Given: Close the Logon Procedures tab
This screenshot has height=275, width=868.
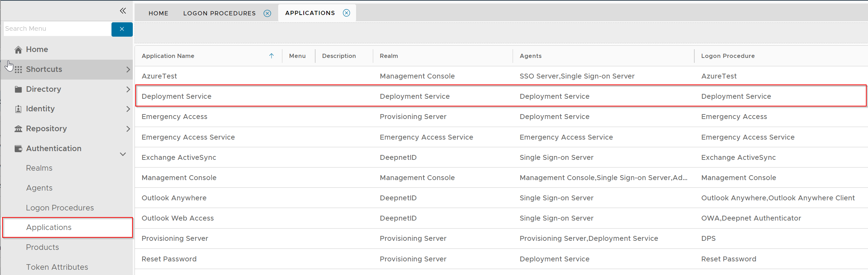Looking at the screenshot, I should [267, 13].
